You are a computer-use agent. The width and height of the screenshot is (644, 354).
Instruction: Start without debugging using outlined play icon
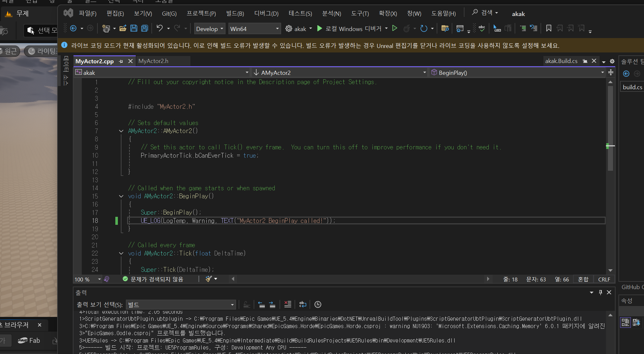pyautogui.click(x=395, y=28)
